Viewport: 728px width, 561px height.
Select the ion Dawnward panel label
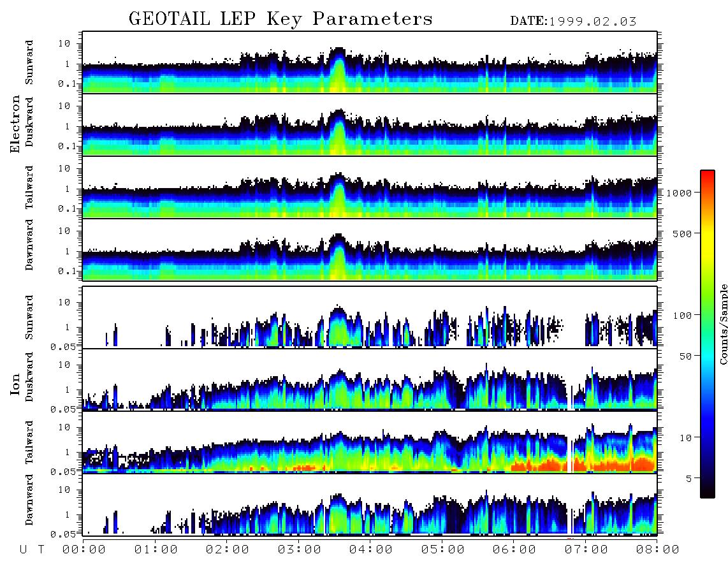(29, 499)
